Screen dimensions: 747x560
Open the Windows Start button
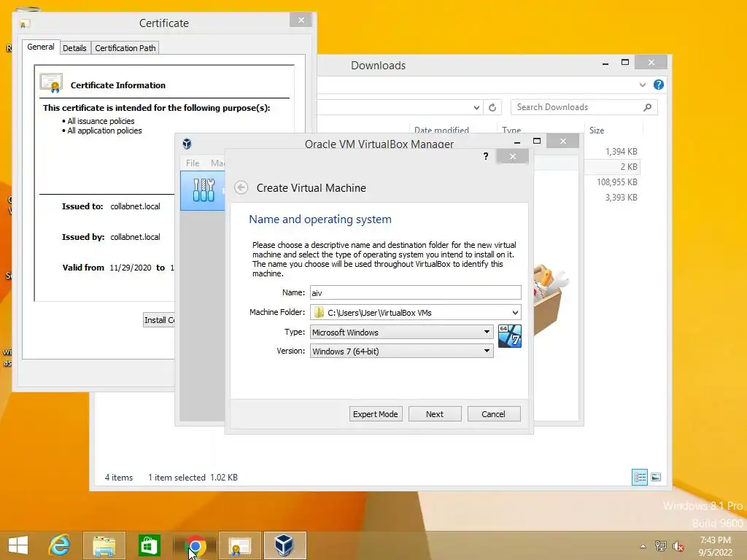tap(18, 545)
